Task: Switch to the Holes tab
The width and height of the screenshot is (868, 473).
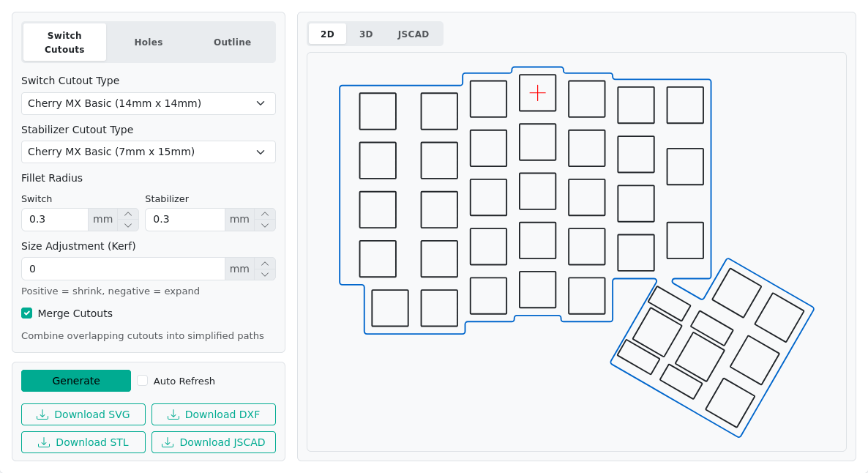Action: point(149,42)
